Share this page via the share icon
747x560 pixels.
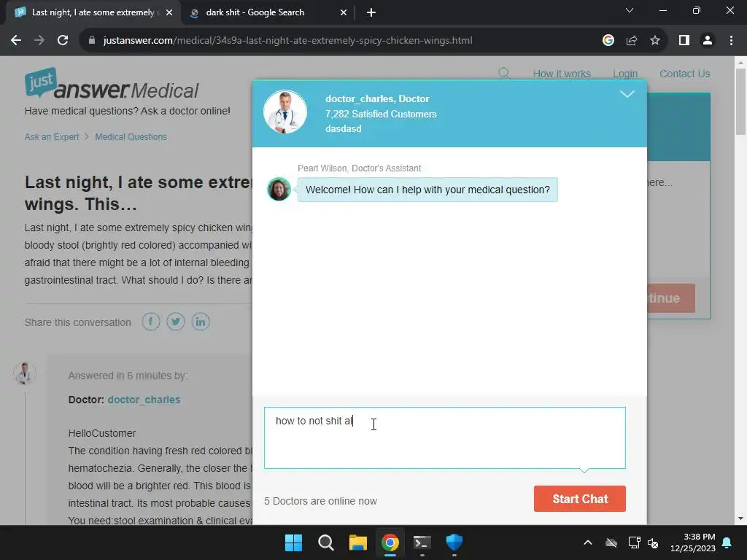tap(632, 41)
